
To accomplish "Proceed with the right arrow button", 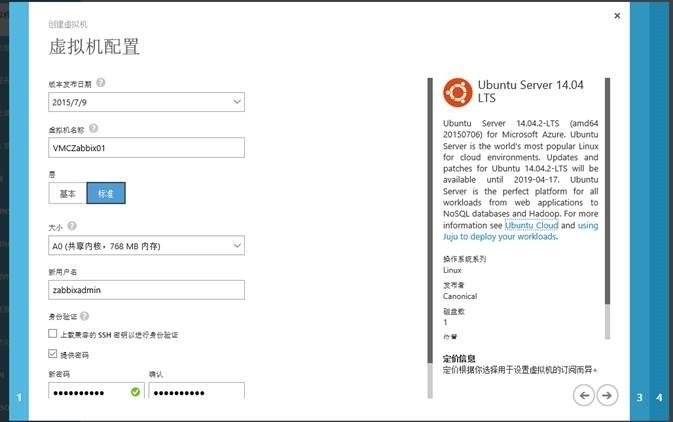I will (x=607, y=395).
